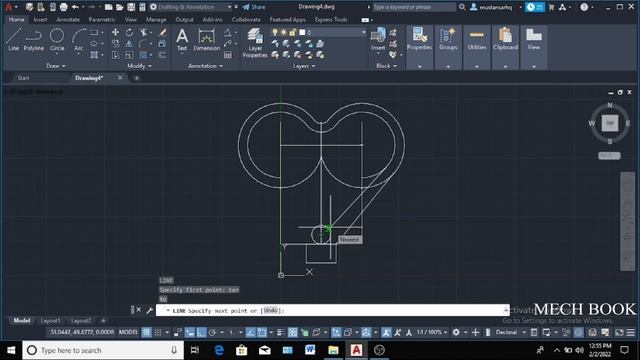Image resolution: width=640 pixels, height=360 pixels.
Task: Click the Share button
Action: (254, 7)
